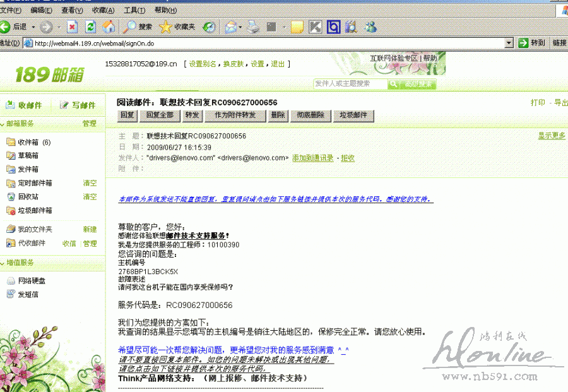The width and height of the screenshot is (568, 392).
Task: Open the 垃圾邮件箱 spam folder
Action: 35,211
